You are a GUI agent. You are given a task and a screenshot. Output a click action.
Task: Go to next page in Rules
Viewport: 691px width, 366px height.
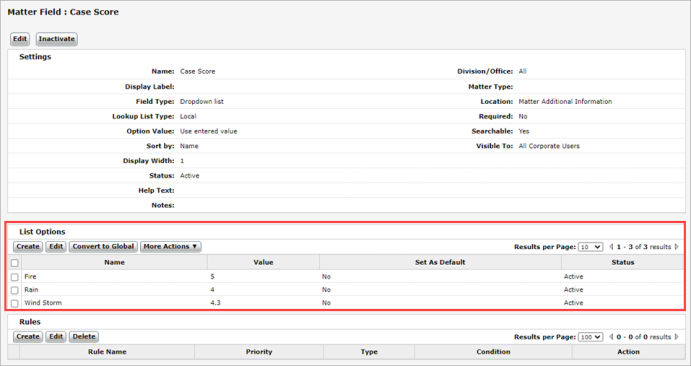[676, 337]
